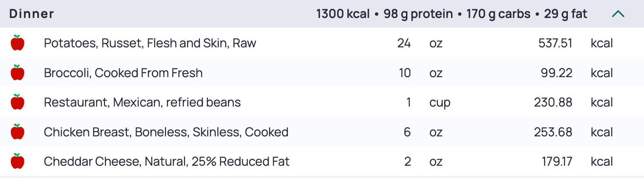Edit the 24 amount for potatoes
Image resolution: width=644 pixels, height=178 pixels.
tap(404, 43)
